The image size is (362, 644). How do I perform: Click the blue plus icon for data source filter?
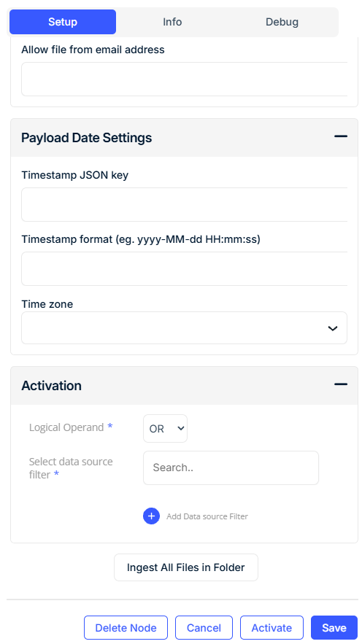pyautogui.click(x=151, y=516)
